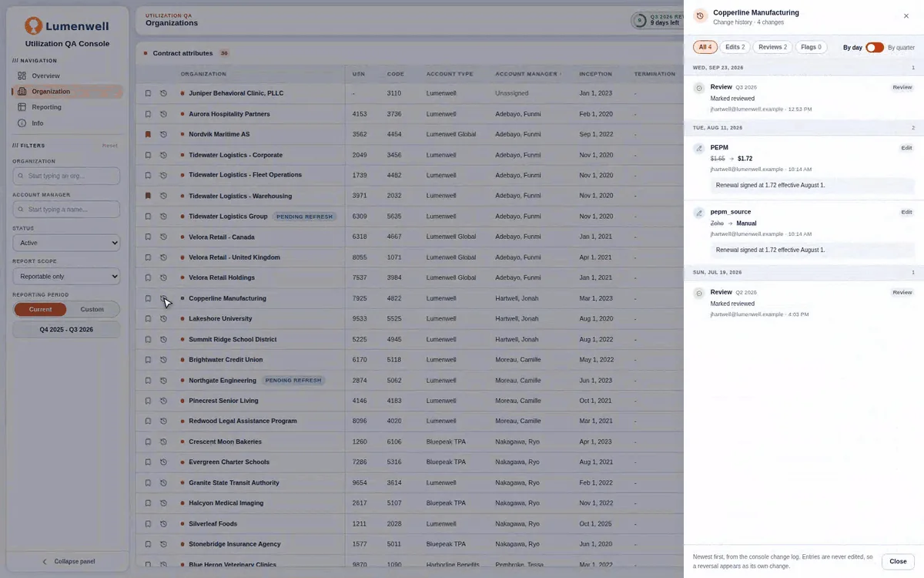Open the Report scope dropdown

pos(66,276)
